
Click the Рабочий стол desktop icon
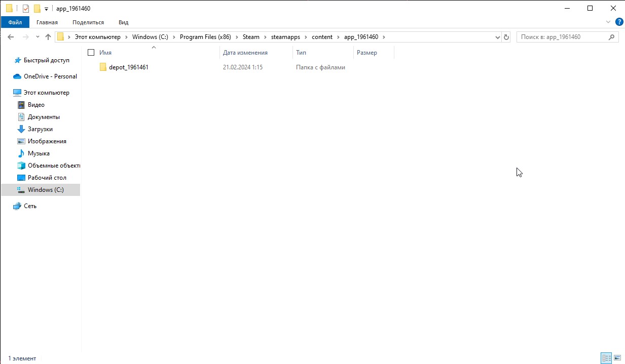(21, 178)
